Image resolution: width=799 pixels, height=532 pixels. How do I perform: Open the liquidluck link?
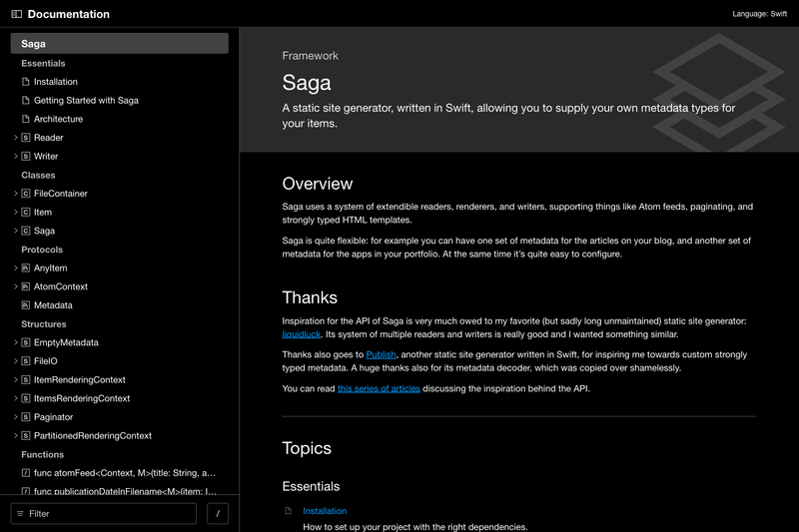pyautogui.click(x=302, y=334)
